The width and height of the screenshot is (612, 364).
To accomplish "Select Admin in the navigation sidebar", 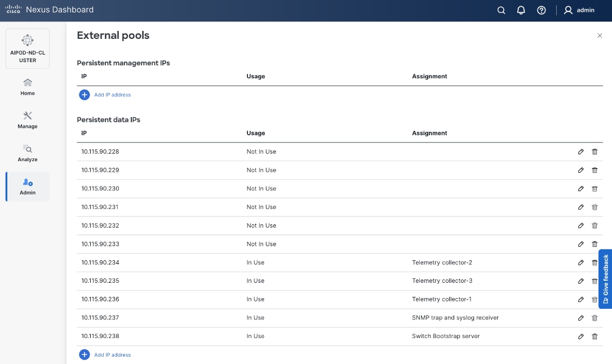I will (27, 187).
